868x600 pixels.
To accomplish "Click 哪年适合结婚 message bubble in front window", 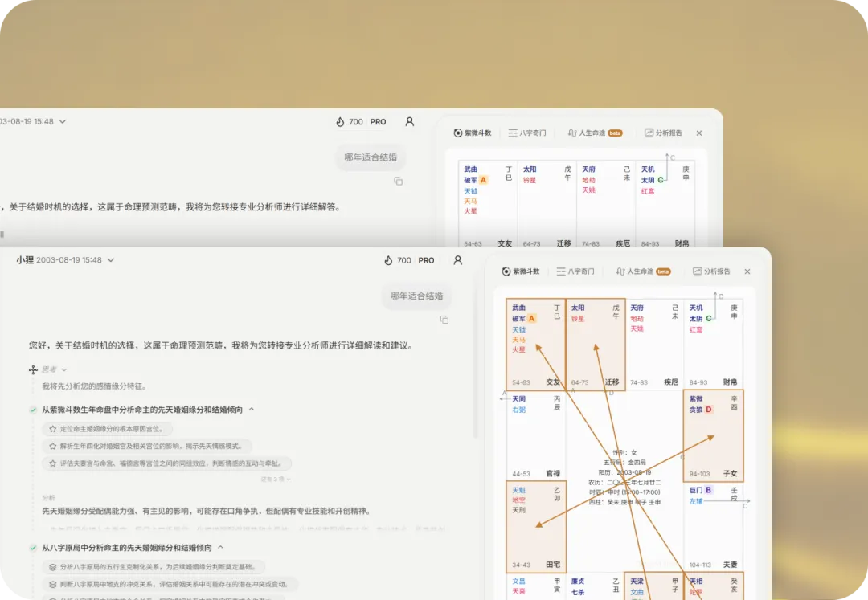I will click(x=416, y=296).
